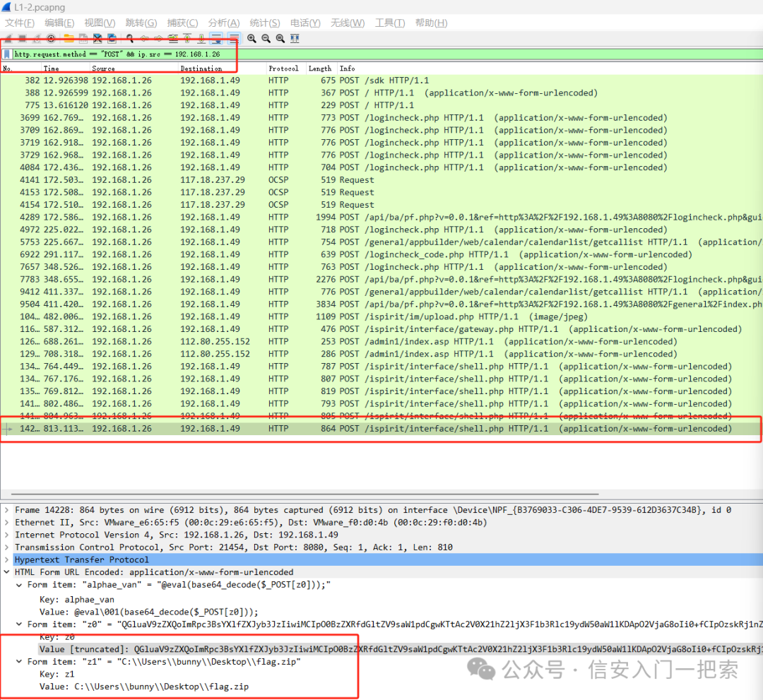Open the 视图(V) menu
This screenshot has width=763, height=700.
(x=100, y=23)
